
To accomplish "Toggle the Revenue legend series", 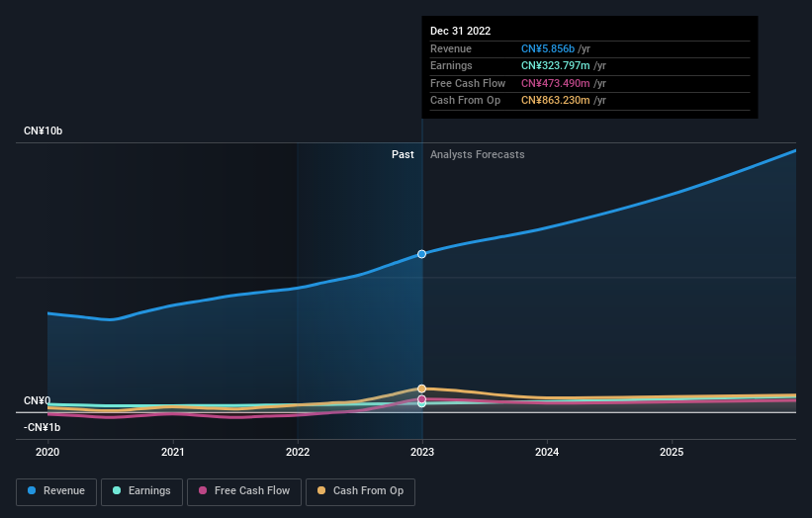I will [x=56, y=491].
